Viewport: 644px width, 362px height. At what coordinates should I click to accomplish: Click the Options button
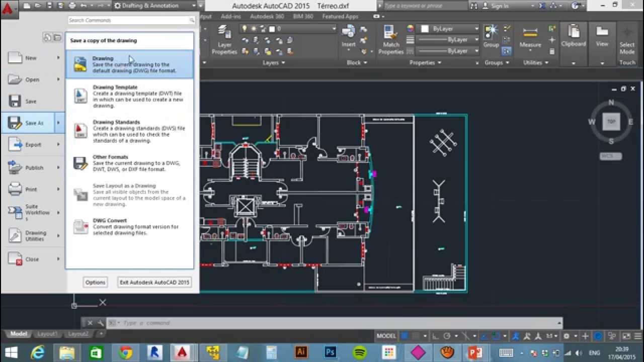coord(95,282)
